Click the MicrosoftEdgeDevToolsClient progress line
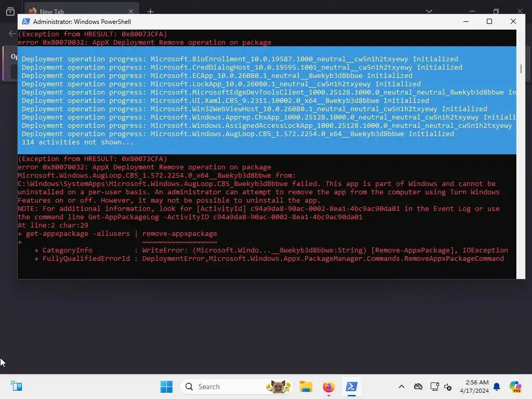 (269, 92)
